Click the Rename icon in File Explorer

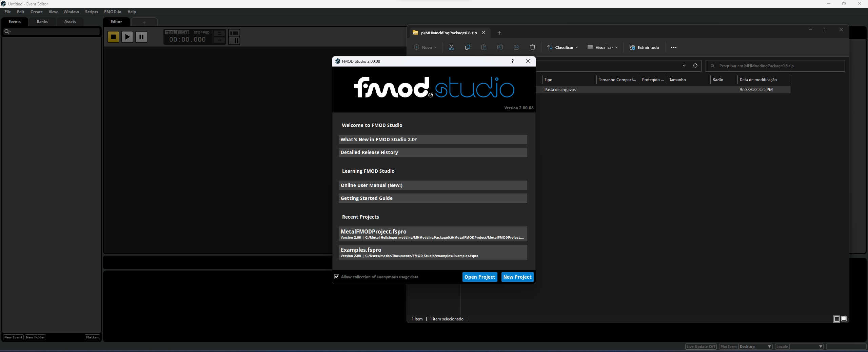coord(500,48)
